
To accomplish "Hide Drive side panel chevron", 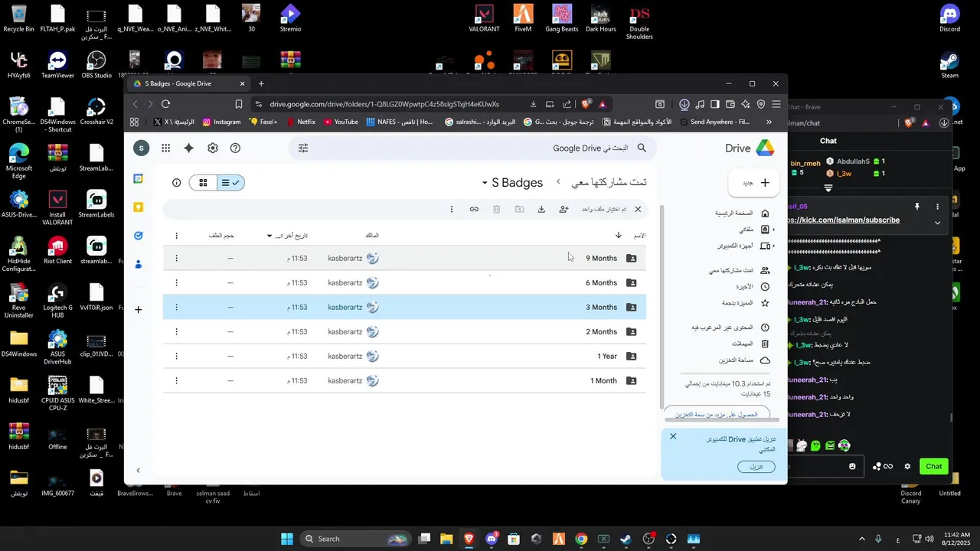I will [138, 471].
